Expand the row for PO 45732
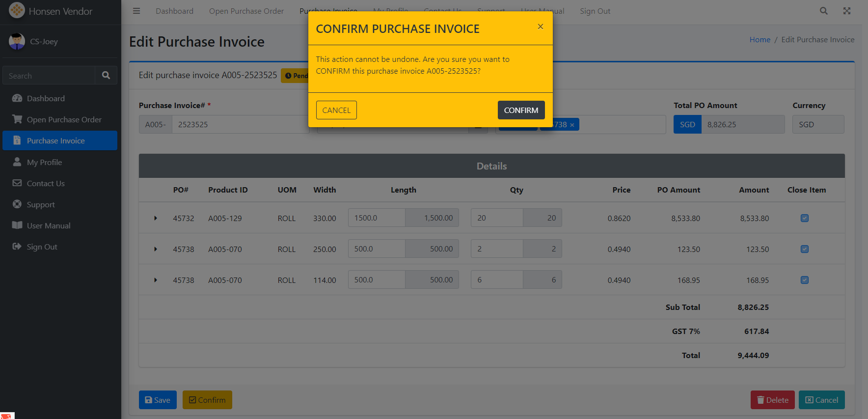868x419 pixels. [x=156, y=218]
